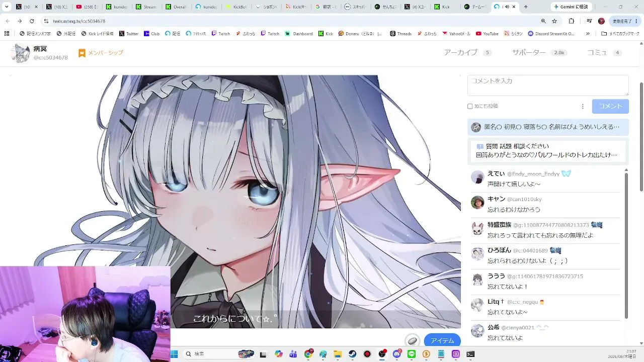Open LINE from the taskbar
Image resolution: width=644 pixels, height=362 pixels.
click(412, 354)
